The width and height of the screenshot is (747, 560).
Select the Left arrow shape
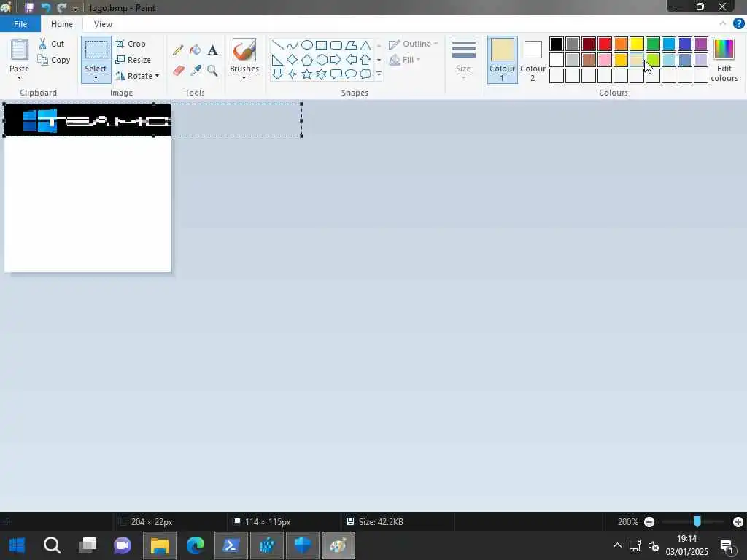(x=351, y=60)
